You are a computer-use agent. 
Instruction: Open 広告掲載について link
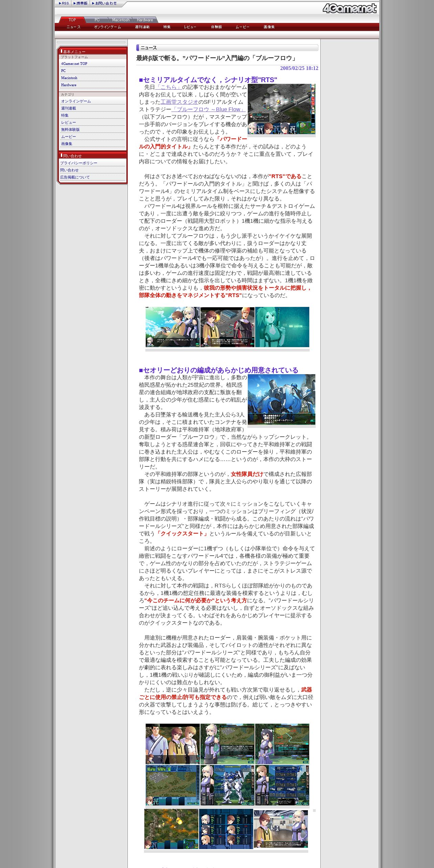click(75, 177)
